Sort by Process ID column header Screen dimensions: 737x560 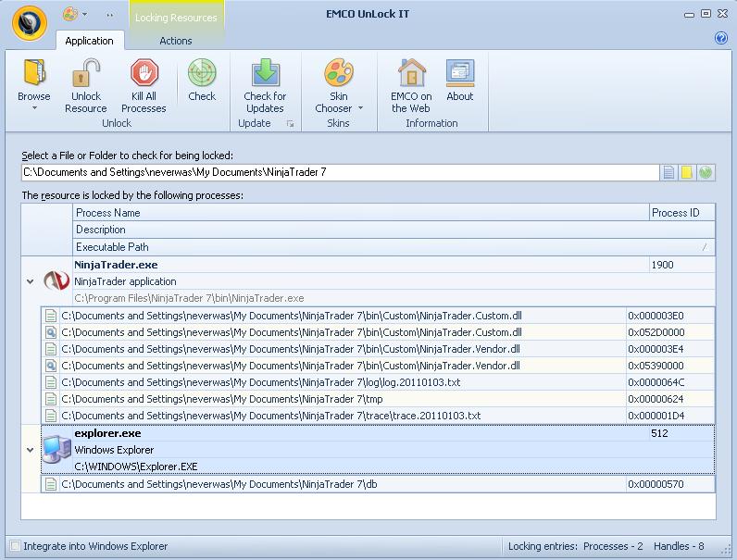[x=682, y=213]
